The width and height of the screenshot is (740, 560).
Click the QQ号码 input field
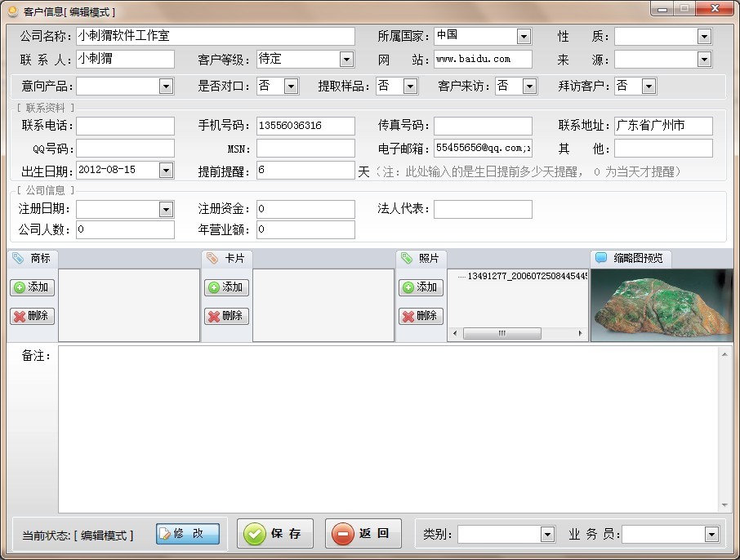click(x=125, y=148)
